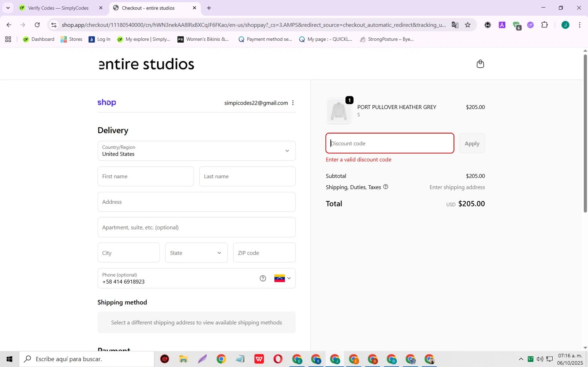This screenshot has height=367, width=588.
Task: Click the Shop logo
Action: [x=107, y=103]
